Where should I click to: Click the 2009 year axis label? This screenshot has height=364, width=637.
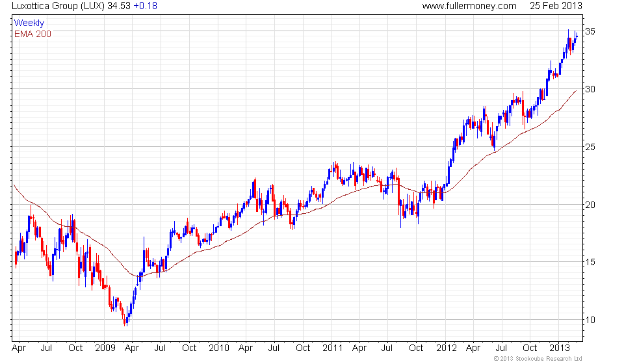coord(105,348)
